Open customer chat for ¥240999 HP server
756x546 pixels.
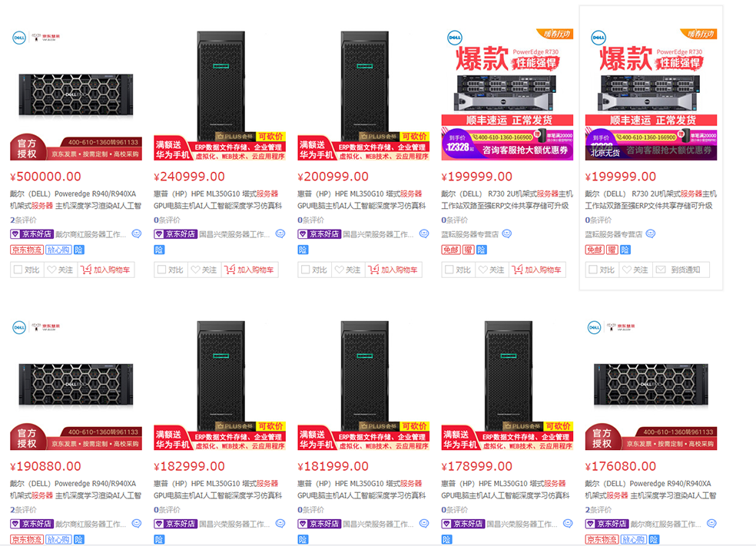click(x=280, y=234)
